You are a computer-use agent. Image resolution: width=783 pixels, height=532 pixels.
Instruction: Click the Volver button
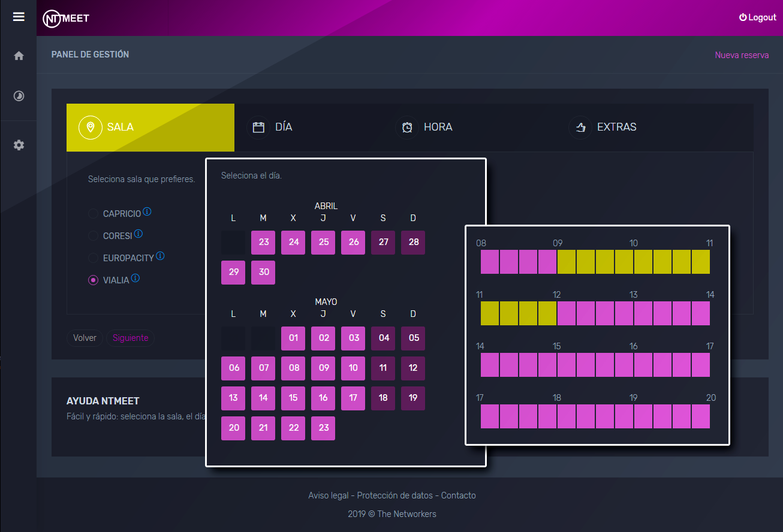click(85, 338)
